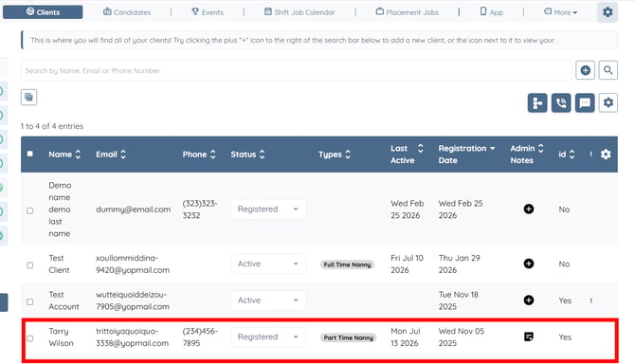Open the message chat action icon
635x364 pixels.
[x=585, y=102]
